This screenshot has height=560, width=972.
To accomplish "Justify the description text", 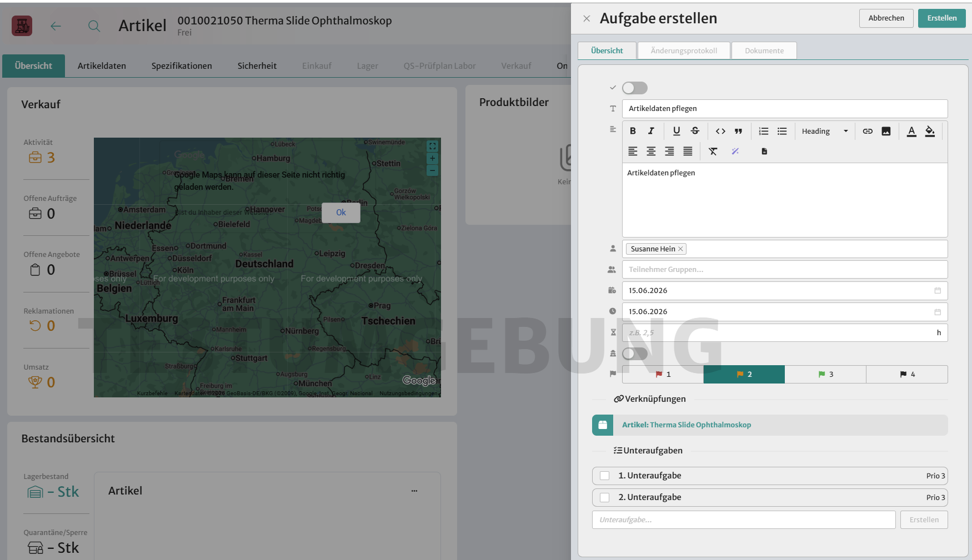I will (688, 151).
